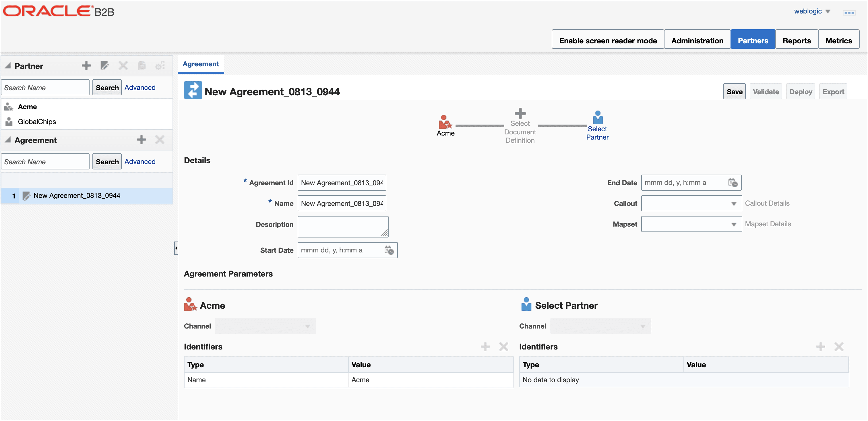Open the Start Date calendar picker

(x=389, y=250)
